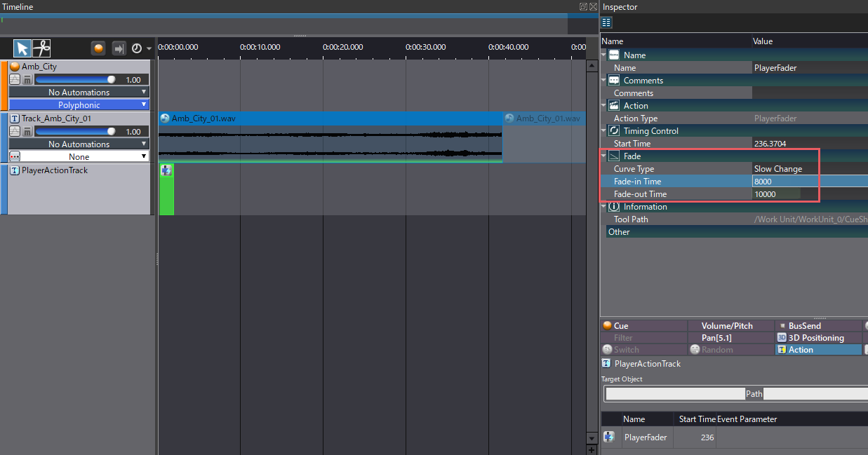Collapse the Action section in Inspector

(603, 105)
